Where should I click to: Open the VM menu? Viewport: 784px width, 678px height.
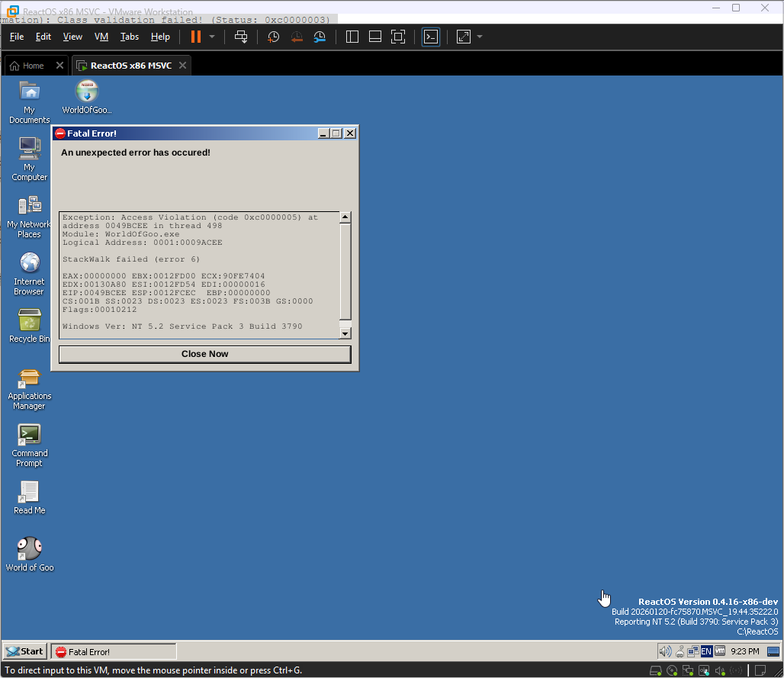101,37
